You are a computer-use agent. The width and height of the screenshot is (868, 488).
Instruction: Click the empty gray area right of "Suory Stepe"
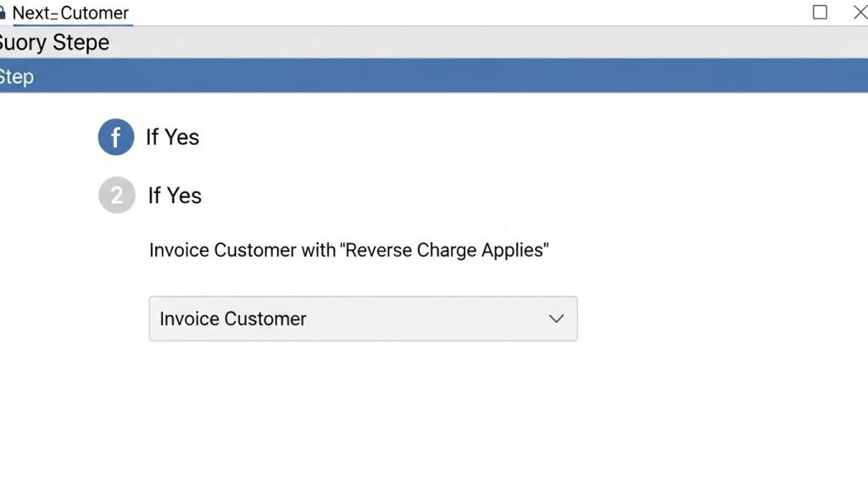[509, 42]
